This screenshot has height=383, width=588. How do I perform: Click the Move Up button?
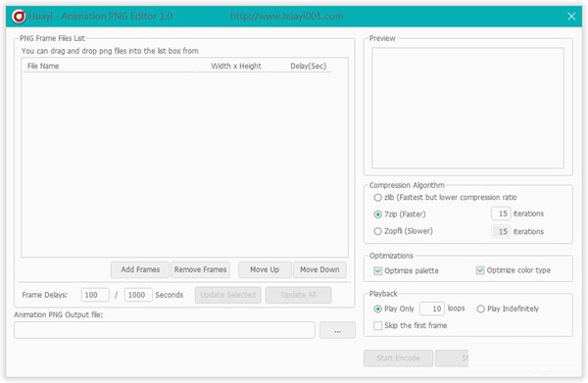(265, 269)
